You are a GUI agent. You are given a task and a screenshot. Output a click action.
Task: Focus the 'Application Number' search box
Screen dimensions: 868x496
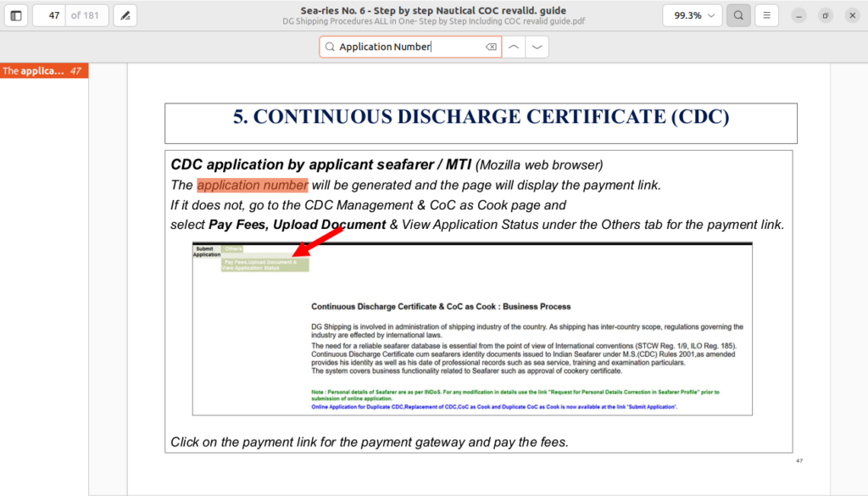coord(407,47)
